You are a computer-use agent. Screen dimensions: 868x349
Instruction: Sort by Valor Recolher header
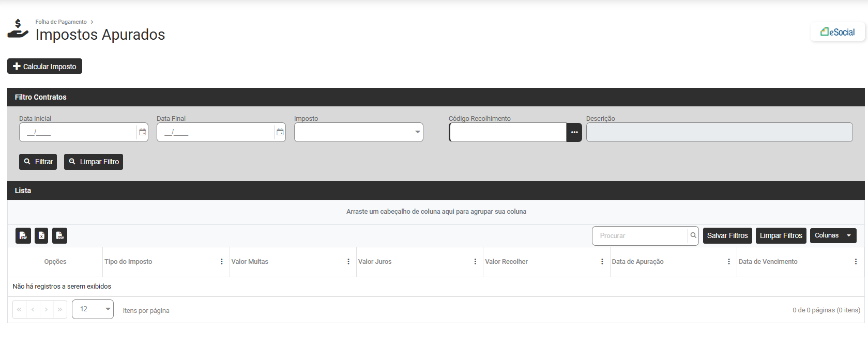point(506,262)
